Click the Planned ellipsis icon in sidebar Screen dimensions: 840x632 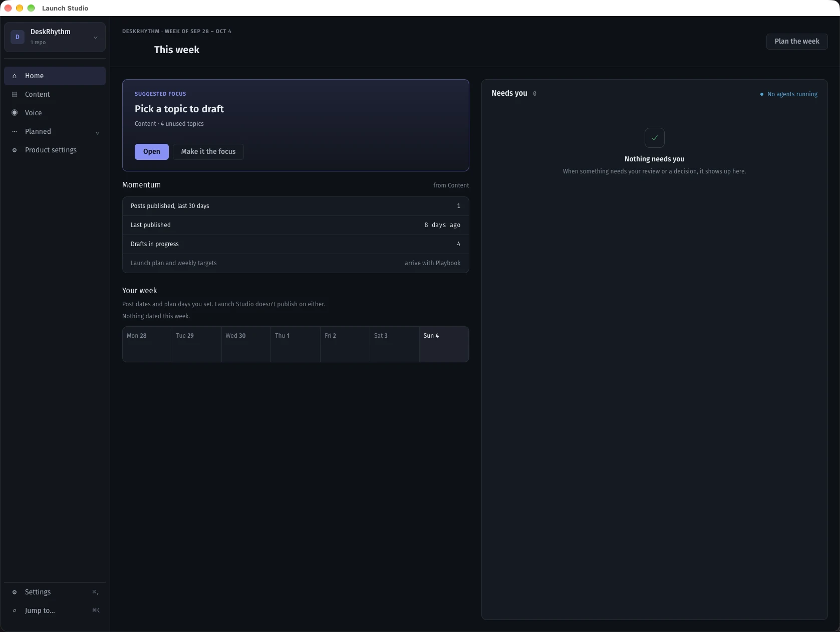15,132
